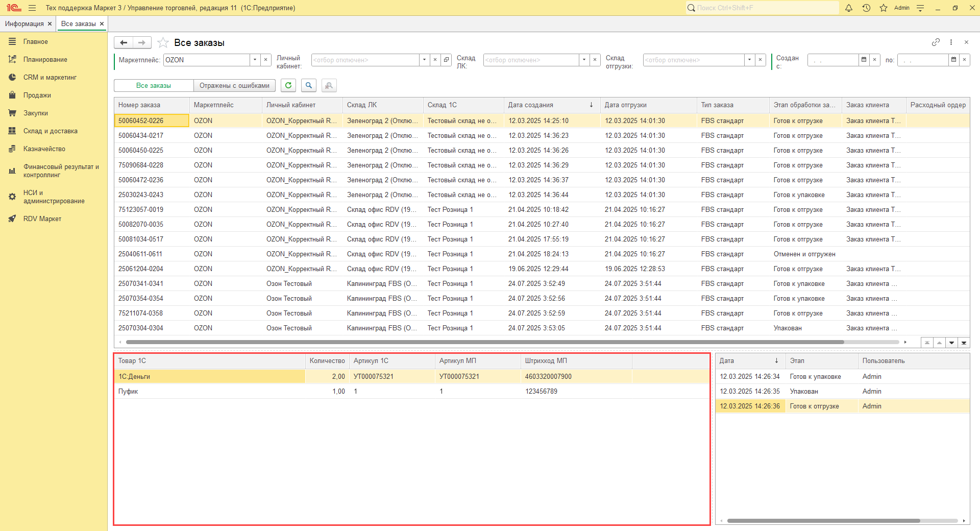The width and height of the screenshot is (980, 531).
Task: Open the history clock icon
Action: coord(866,8)
